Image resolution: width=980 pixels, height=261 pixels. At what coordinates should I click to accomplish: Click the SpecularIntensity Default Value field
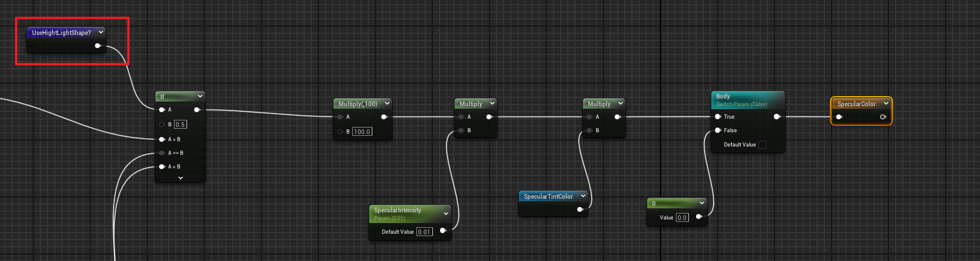coord(424,232)
